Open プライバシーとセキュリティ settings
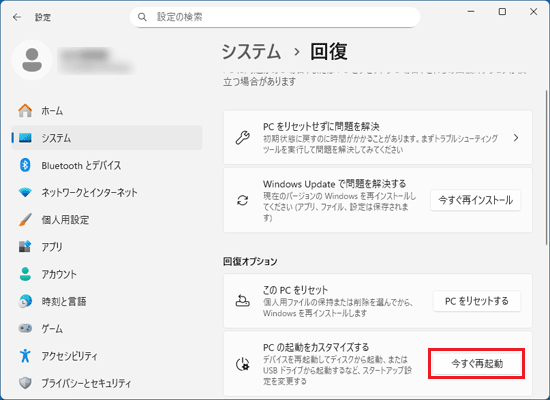This screenshot has width=550, height=400. [107, 383]
